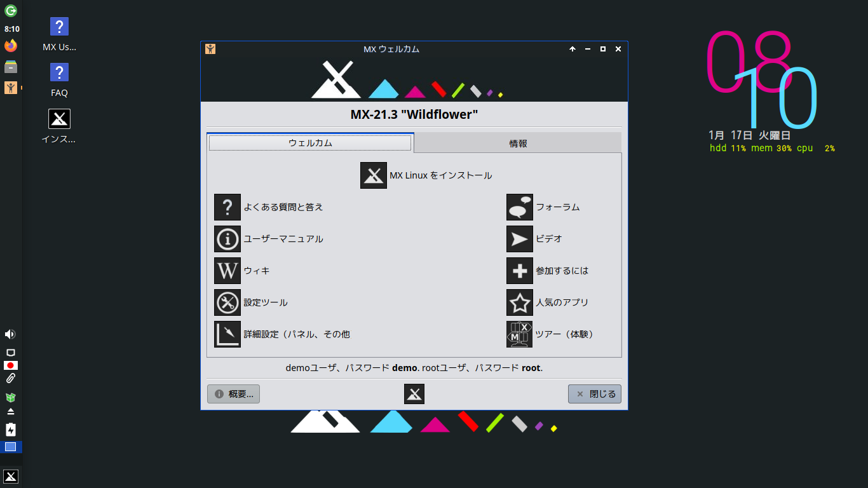Start the ツアー（体験） icon
The width and height of the screenshot is (868, 488).
[x=520, y=334]
